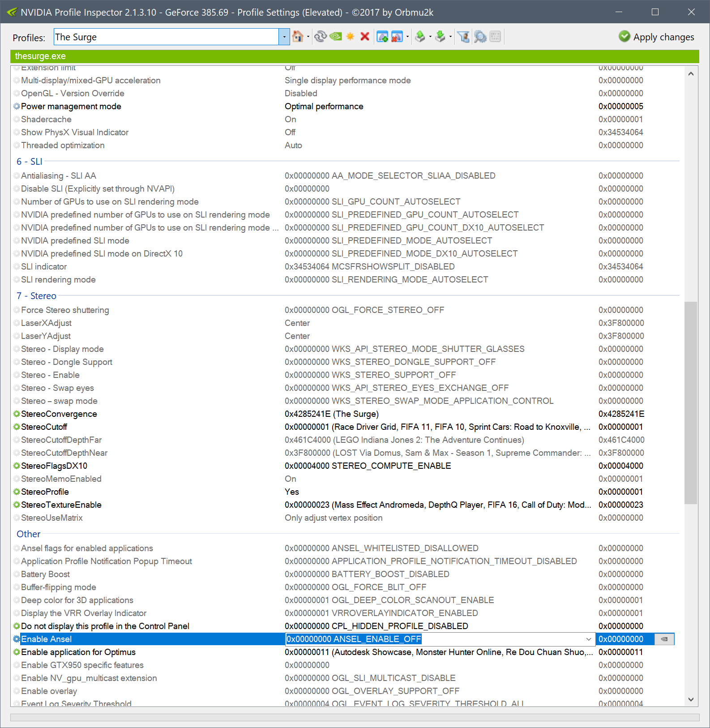Click the green NVIDIA restore-defaults icon in toolbar
The width and height of the screenshot is (710, 728).
point(336,37)
